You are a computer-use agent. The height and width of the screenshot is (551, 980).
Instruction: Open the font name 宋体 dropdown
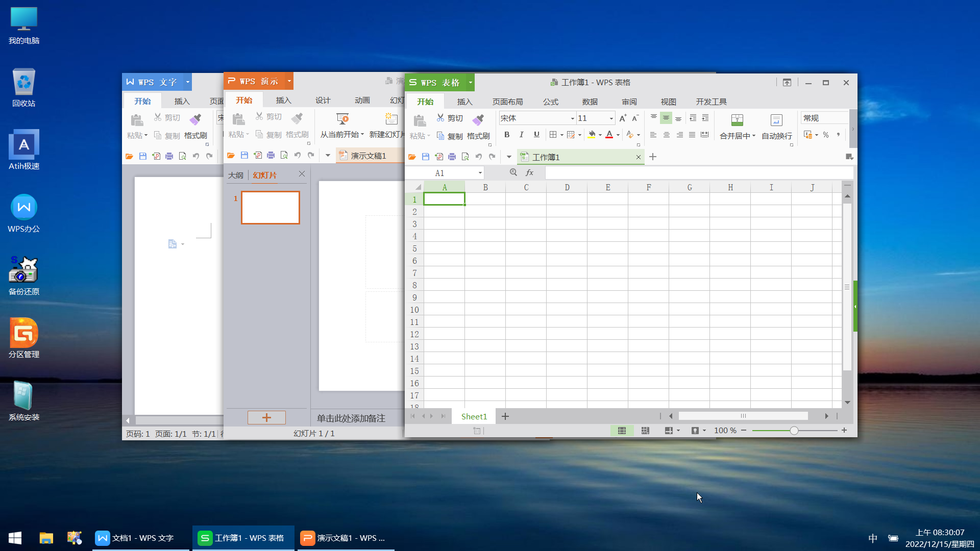[x=573, y=118]
